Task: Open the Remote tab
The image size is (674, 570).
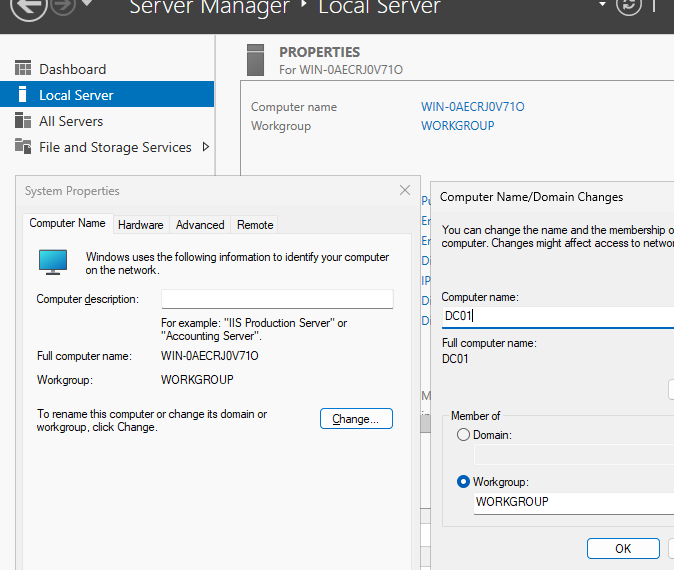Action: (x=255, y=225)
